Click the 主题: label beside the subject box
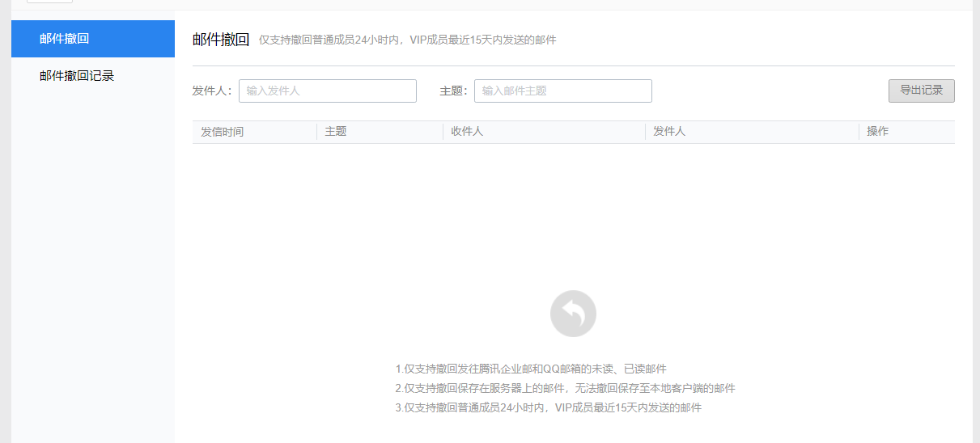 453,91
